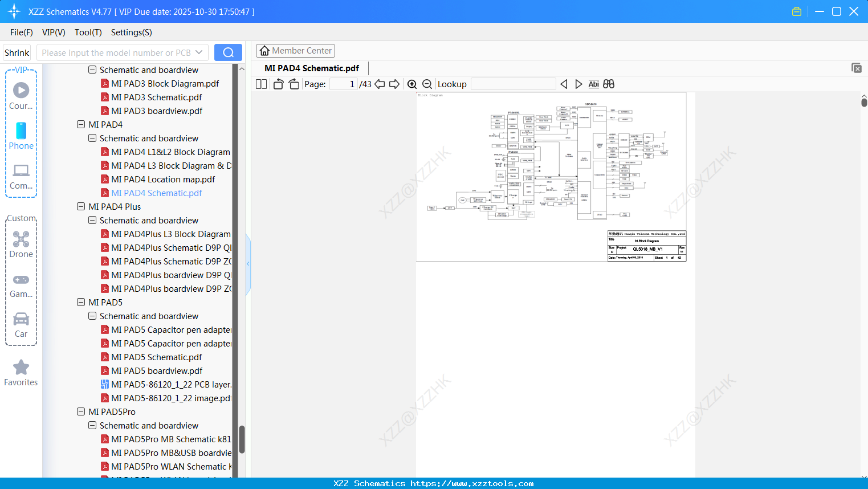
Task: Zoom out of the schematic
Action: 427,84
